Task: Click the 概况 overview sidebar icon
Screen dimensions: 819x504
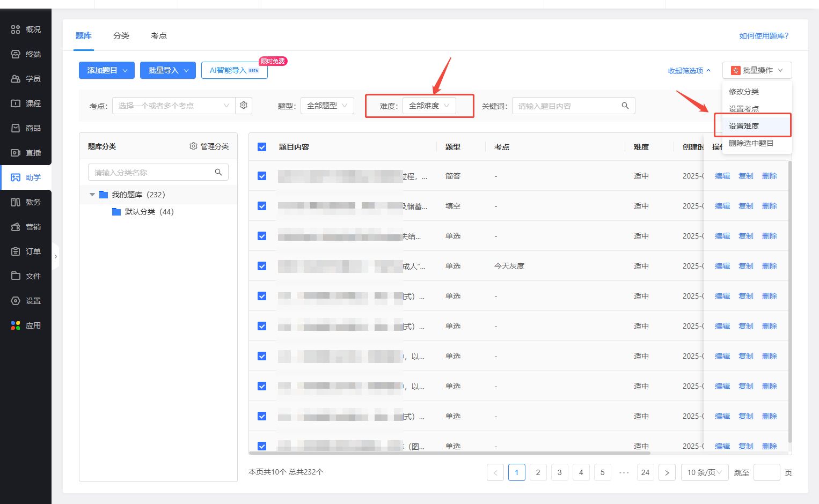Action: tap(16, 29)
